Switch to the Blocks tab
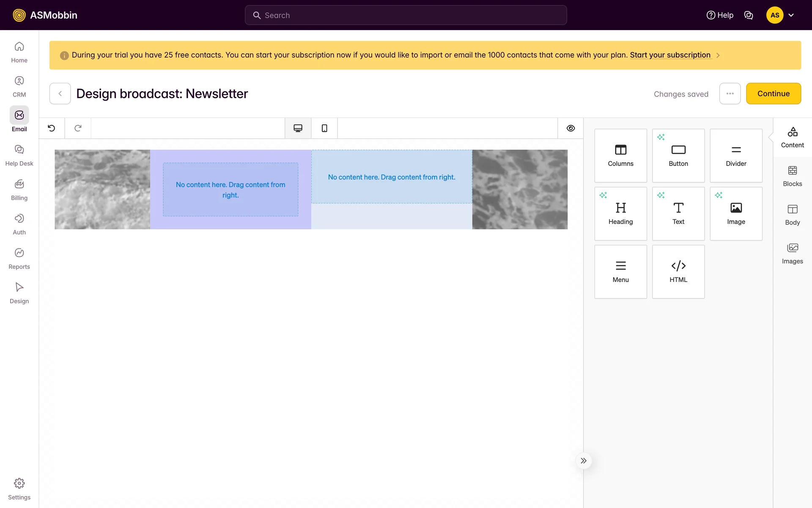Image resolution: width=812 pixels, height=508 pixels. pyautogui.click(x=792, y=176)
